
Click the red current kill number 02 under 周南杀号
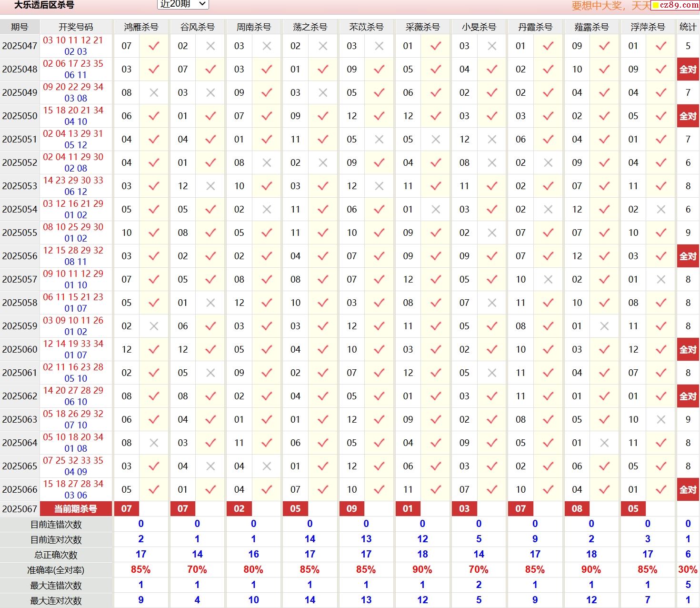[x=239, y=509]
